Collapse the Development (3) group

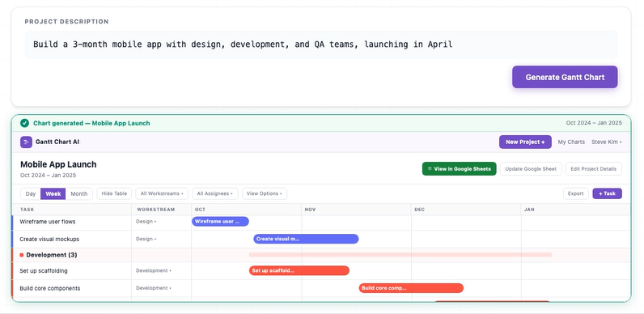click(x=51, y=255)
